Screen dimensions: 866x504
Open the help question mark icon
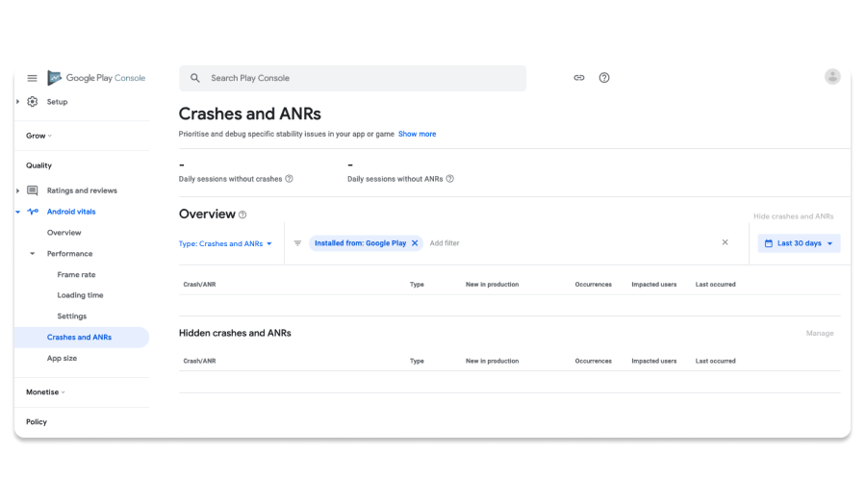[x=604, y=78]
